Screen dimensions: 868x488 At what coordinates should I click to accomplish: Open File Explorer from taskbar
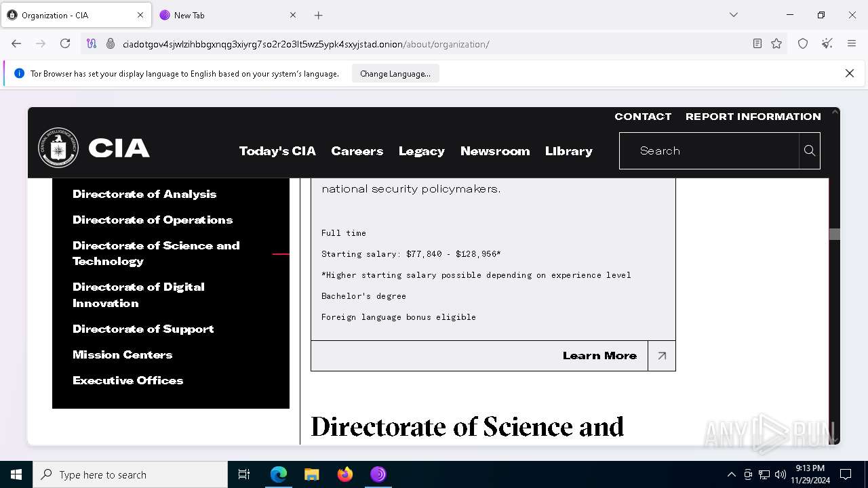pyautogui.click(x=312, y=474)
